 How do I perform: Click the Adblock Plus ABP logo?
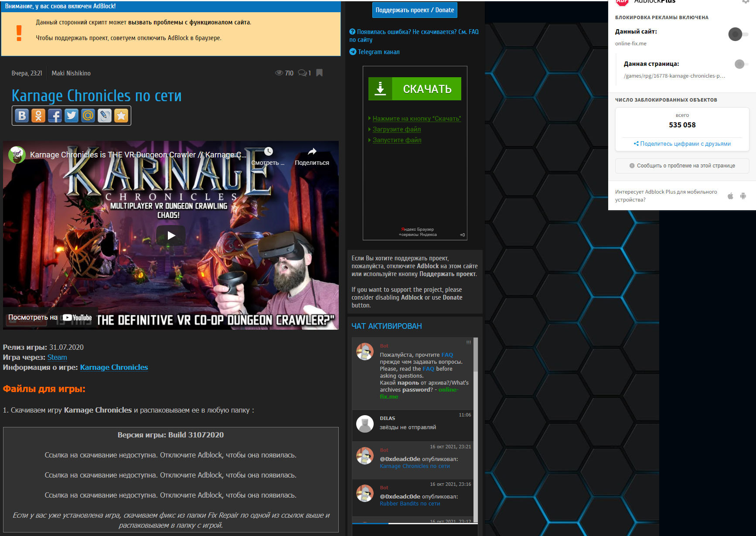point(622,2)
